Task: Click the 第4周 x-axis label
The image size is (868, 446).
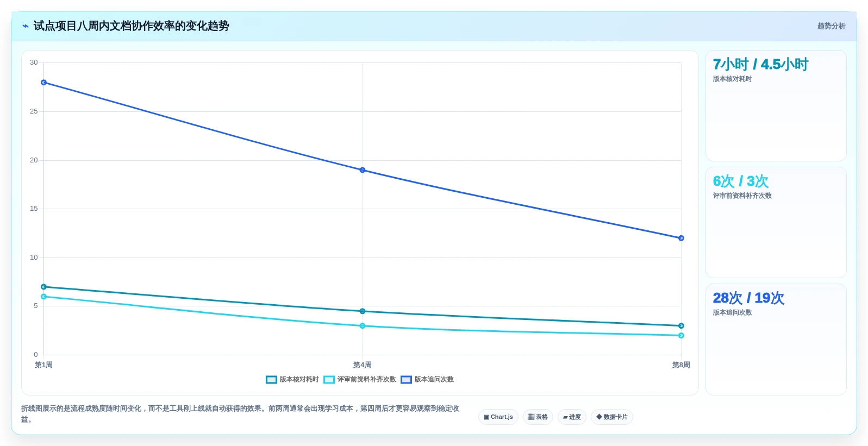Action: [x=363, y=365]
